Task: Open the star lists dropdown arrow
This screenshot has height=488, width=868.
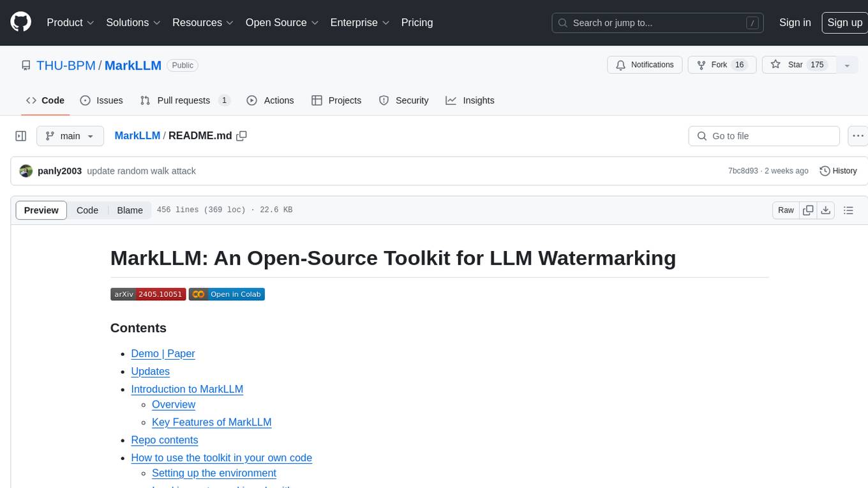Action: [847, 65]
